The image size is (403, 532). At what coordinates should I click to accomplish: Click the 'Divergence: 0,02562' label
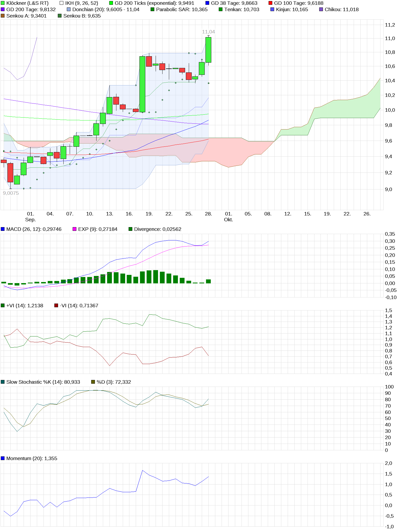[158, 229]
